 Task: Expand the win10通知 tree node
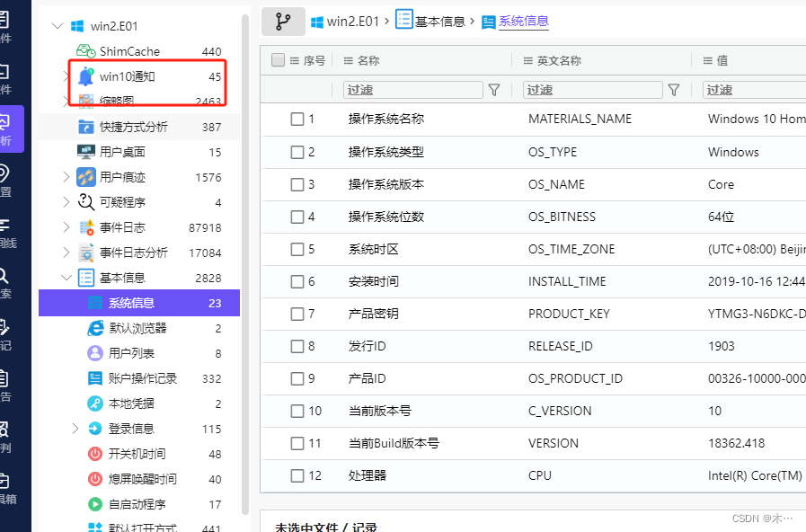click(x=66, y=76)
